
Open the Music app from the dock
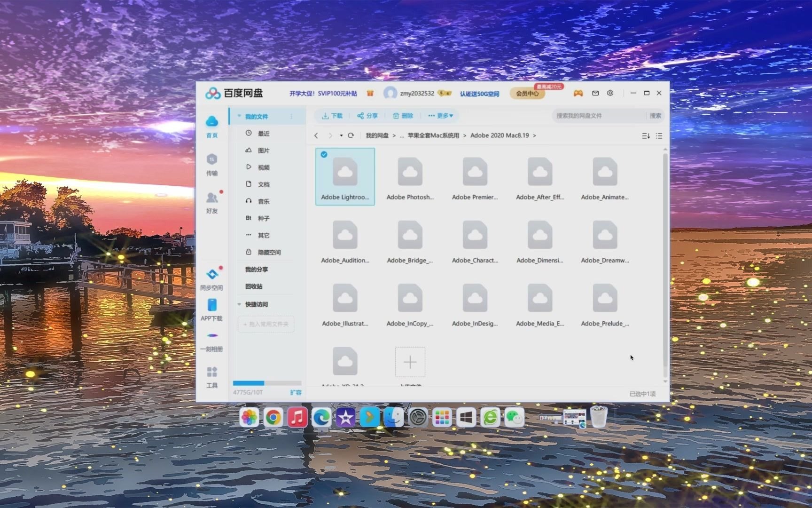[x=297, y=417]
